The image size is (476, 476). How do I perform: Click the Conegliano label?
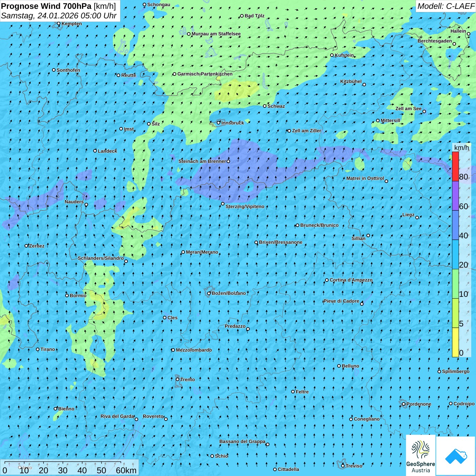(x=367, y=419)
